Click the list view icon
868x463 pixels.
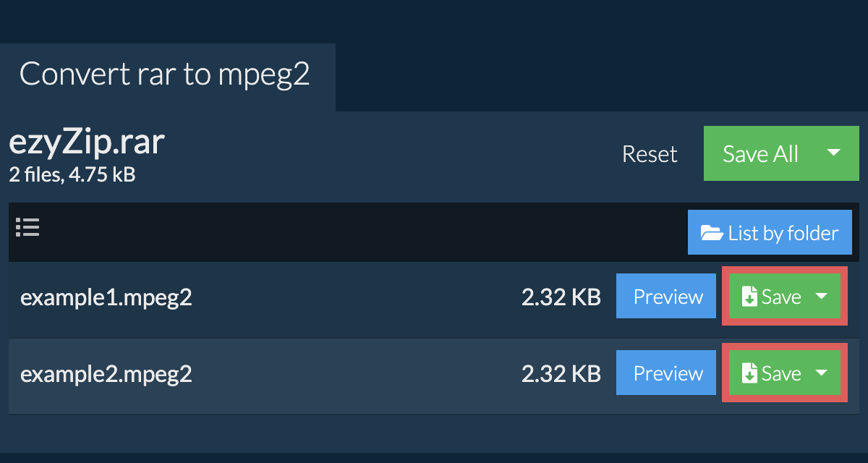point(27,228)
